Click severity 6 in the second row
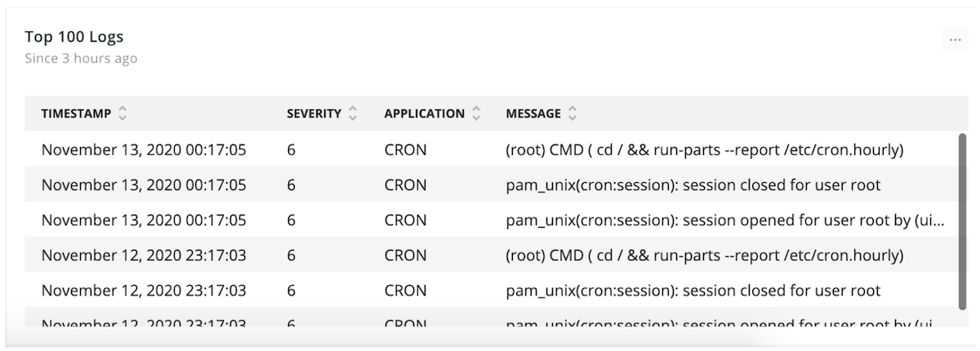980x351 pixels. point(291,184)
